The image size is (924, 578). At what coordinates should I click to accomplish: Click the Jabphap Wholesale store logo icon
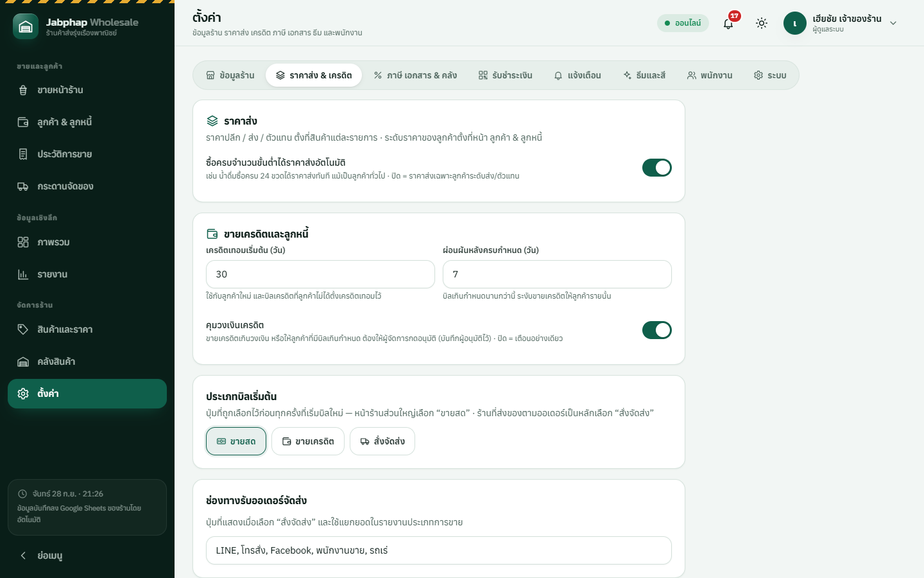click(x=26, y=26)
